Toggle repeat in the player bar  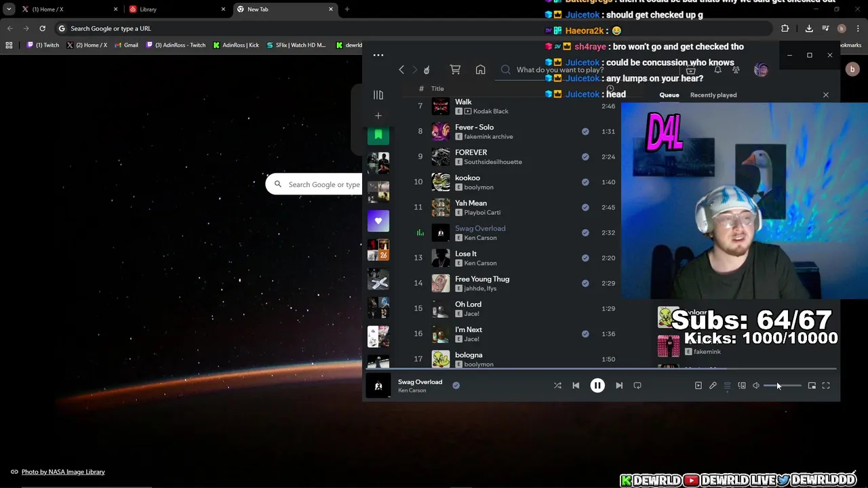pos(637,386)
